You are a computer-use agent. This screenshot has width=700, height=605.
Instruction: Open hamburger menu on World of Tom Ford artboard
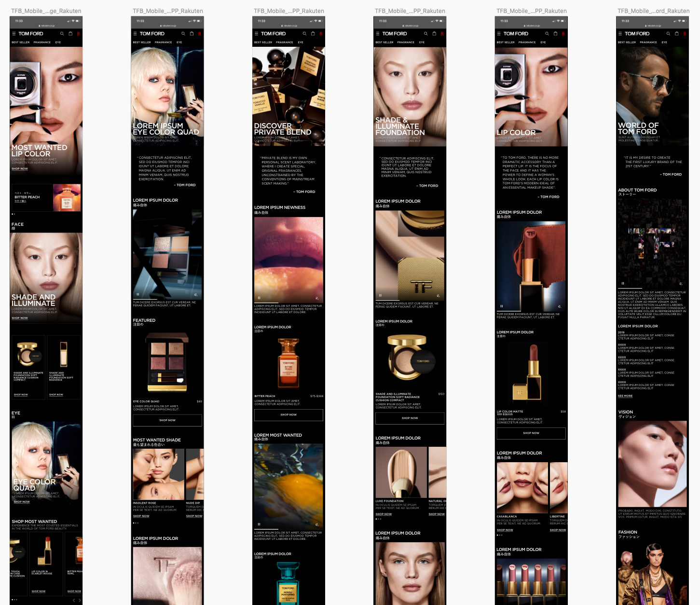point(620,34)
